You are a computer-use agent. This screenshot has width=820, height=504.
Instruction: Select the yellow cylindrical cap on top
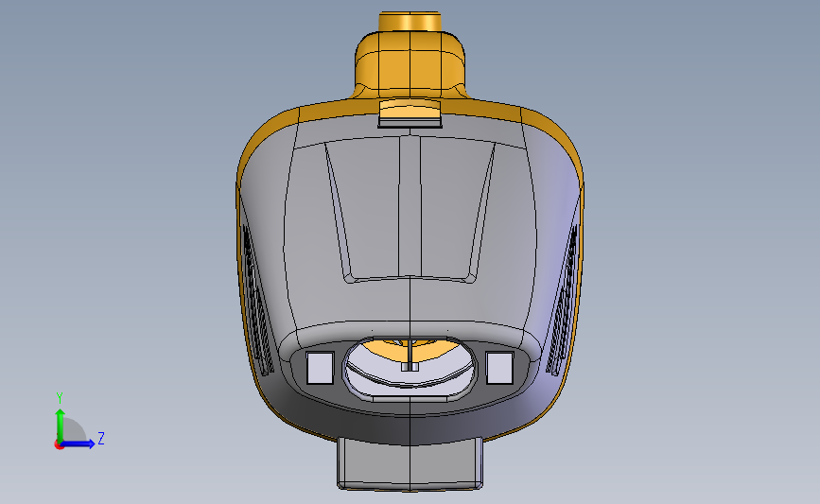(410, 22)
